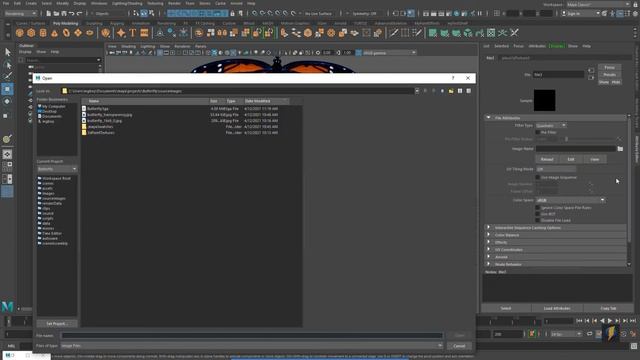Open the Attributes menu in Attribute Editor
The width and height of the screenshot is (640, 360).
(x=537, y=46)
